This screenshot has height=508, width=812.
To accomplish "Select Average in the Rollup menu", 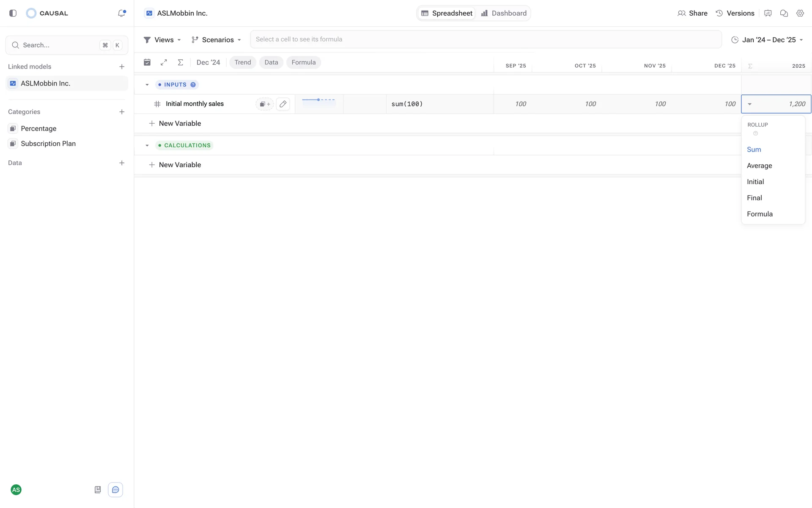I will (759, 166).
